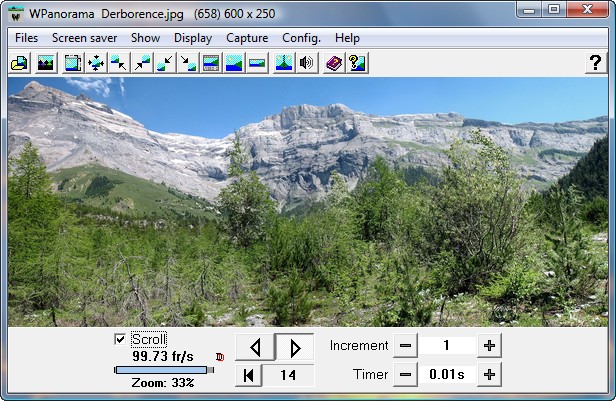
Task: Click the 99.73 fr/s frame rate text
Action: [163, 357]
